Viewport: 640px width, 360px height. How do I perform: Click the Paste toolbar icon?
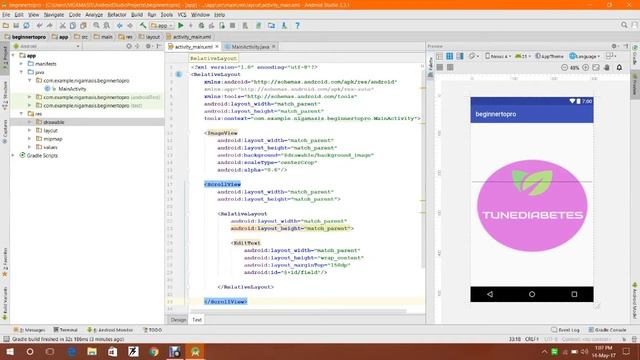(x=83, y=25)
